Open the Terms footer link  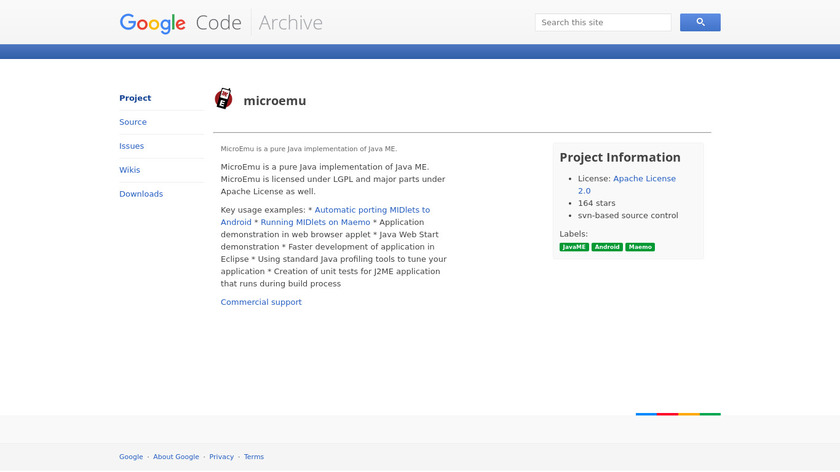[x=254, y=457]
